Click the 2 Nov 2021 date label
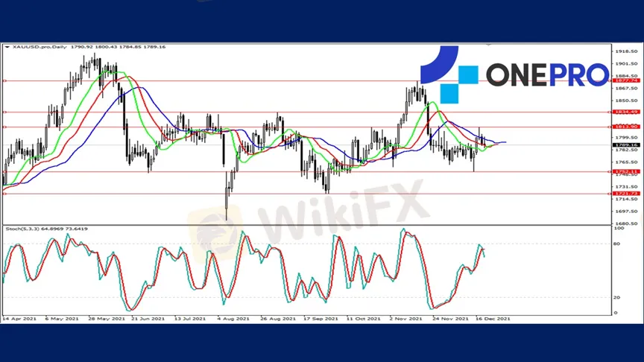This screenshot has height=362, width=644. 405,319
